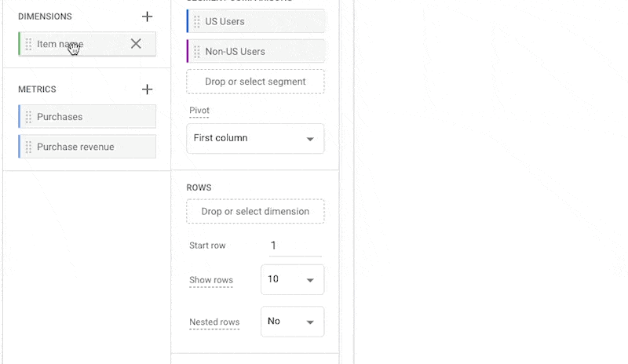Select the Non-US Users segment label
Image resolution: width=628 pixels, height=364 pixels.
(235, 52)
